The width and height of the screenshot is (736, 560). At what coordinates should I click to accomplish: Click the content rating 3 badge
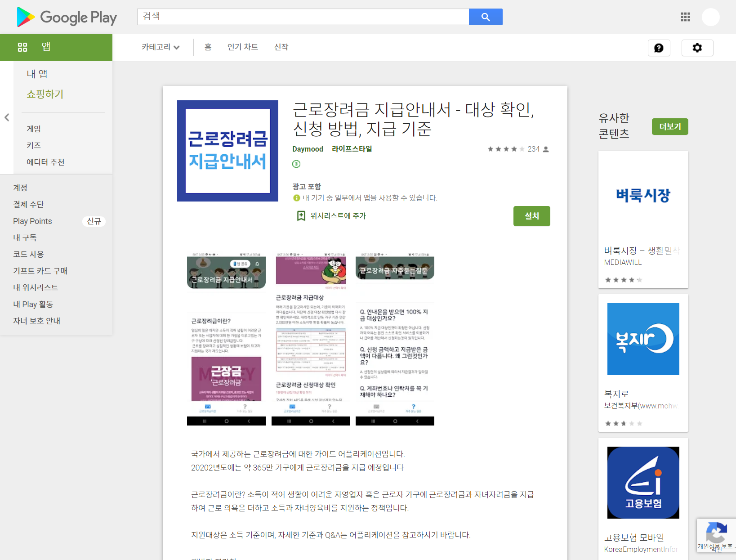tap(296, 164)
